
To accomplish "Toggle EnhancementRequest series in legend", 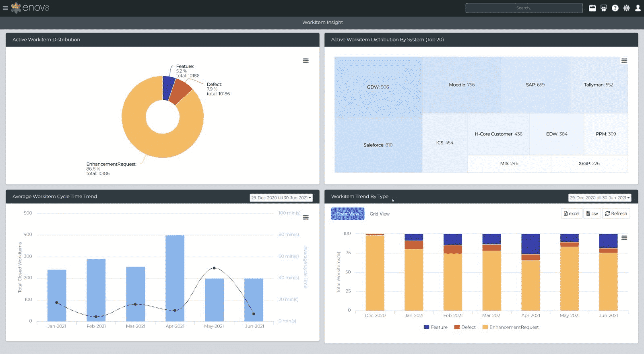I will [x=510, y=327].
